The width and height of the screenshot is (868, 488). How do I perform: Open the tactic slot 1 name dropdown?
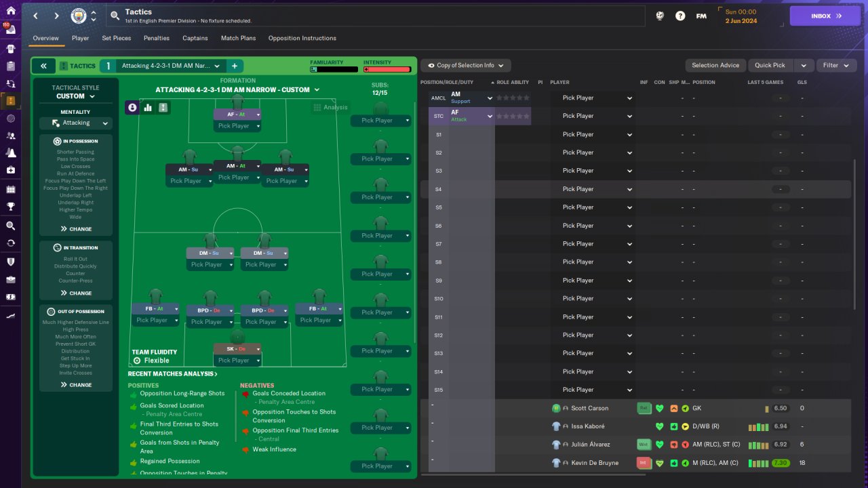pos(172,66)
